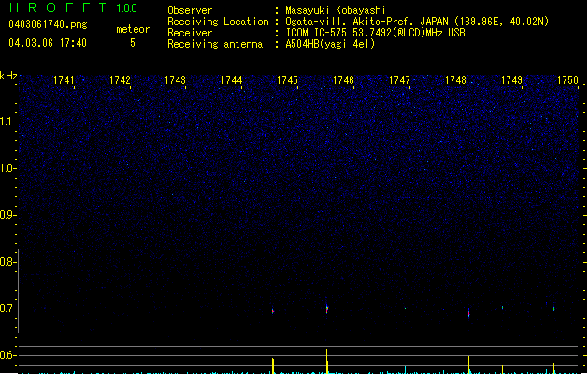Screen dimensions: 588x374
Task: Click the kHz axis unit label
Action: coord(8,75)
